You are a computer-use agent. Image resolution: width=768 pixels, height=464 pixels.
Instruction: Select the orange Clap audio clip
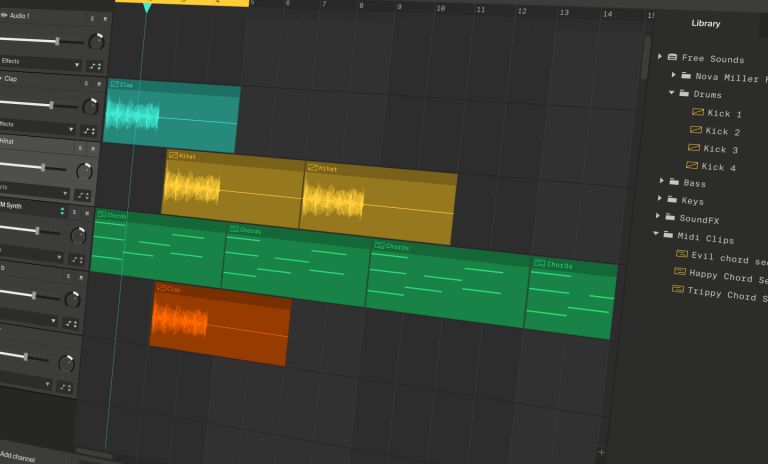pos(219,324)
